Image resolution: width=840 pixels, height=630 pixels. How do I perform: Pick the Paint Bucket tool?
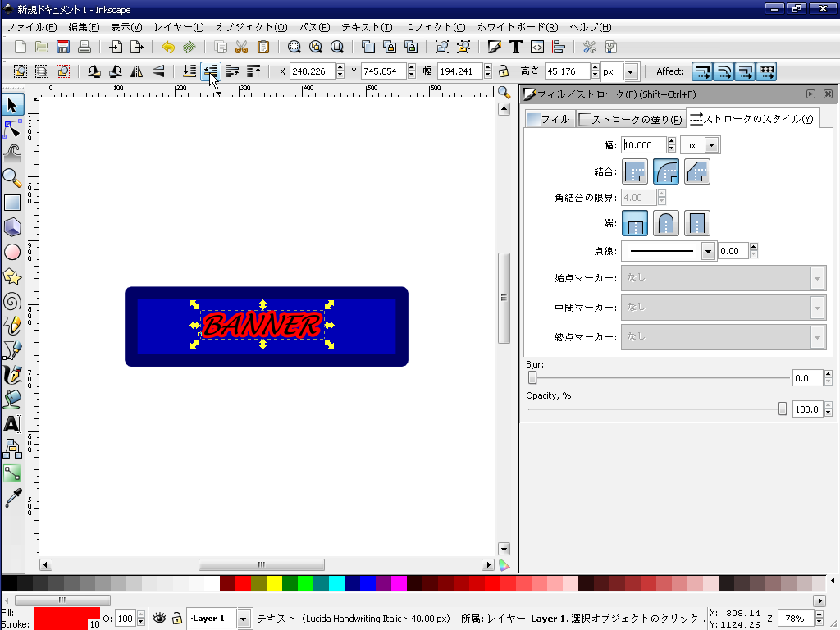click(12, 399)
